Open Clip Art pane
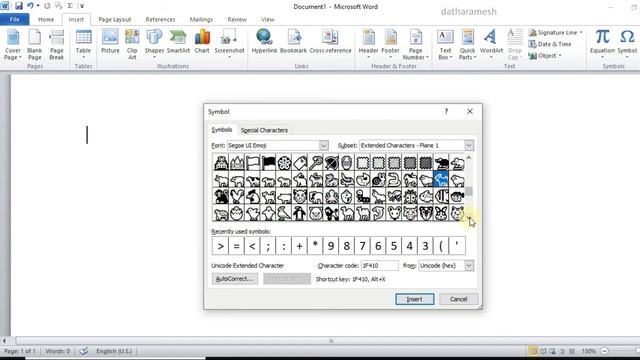640x360 pixels. (x=132, y=45)
